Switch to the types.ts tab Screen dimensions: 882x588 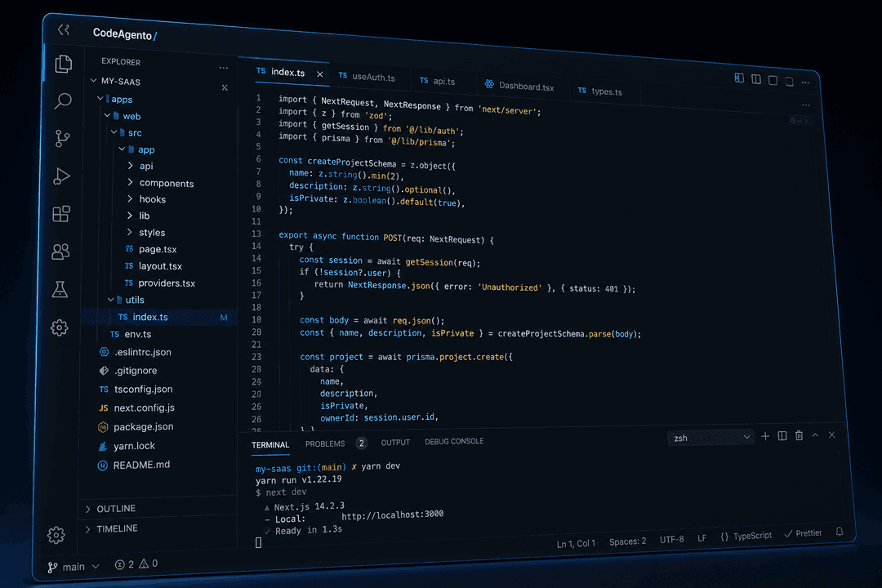point(600,91)
